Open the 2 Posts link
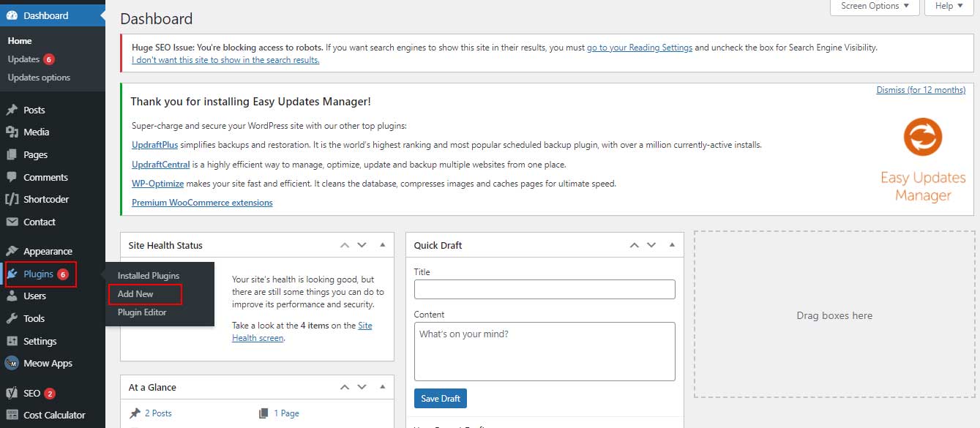 click(x=158, y=413)
